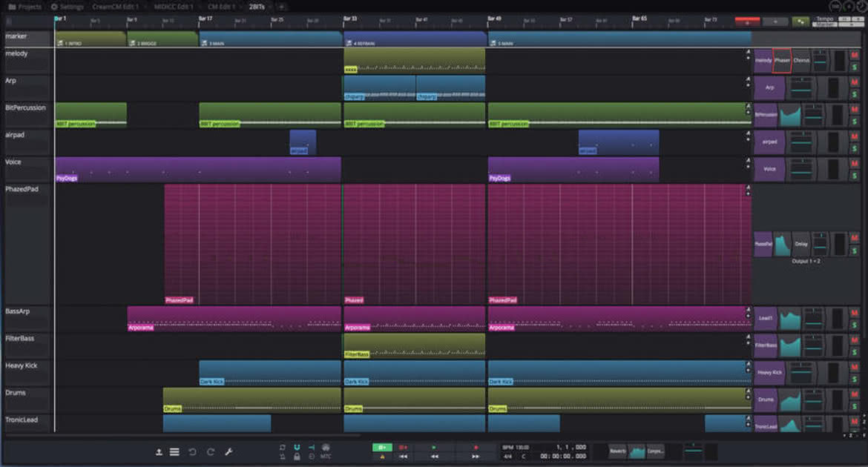Open the Projects tab
Image resolution: width=868 pixels, height=467 pixels.
[25, 7]
